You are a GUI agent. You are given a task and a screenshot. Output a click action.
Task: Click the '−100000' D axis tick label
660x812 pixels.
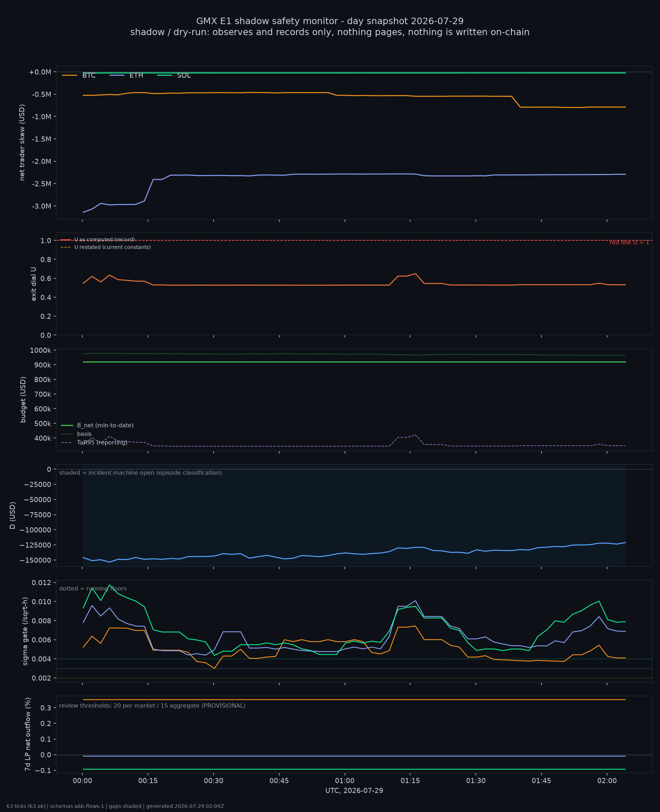pyautogui.click(x=36, y=530)
